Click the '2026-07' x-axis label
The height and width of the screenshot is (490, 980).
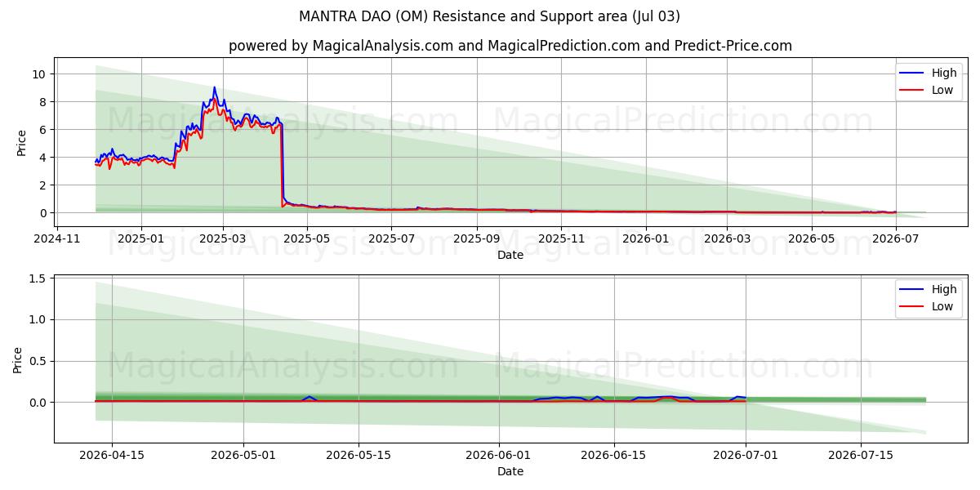point(896,239)
